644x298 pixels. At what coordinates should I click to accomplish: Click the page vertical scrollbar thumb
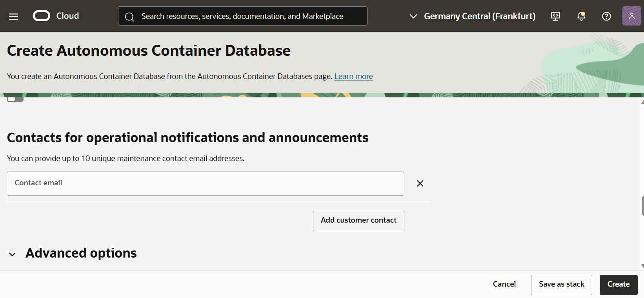point(642,206)
